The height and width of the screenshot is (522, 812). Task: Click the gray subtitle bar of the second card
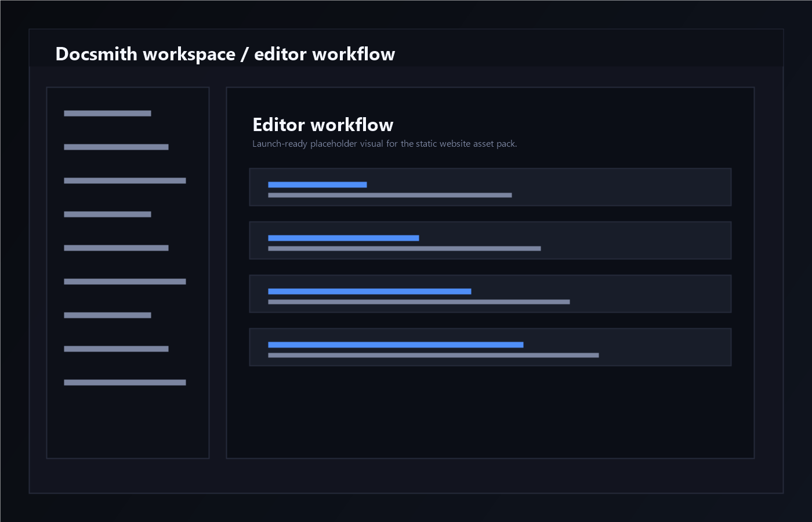coord(404,248)
